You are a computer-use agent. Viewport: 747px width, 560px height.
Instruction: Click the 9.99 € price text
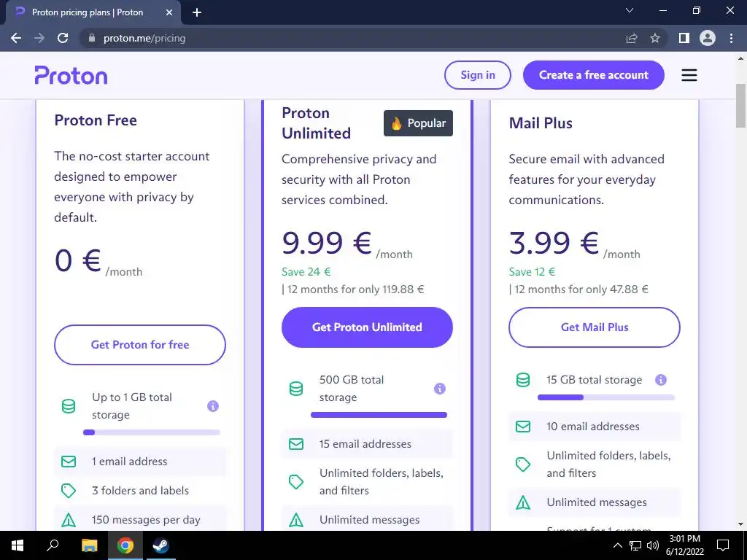(327, 242)
